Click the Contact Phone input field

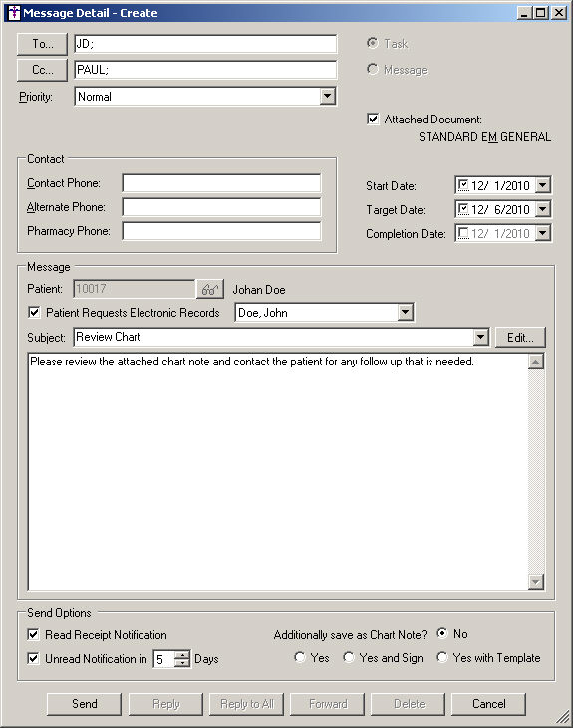point(221,183)
